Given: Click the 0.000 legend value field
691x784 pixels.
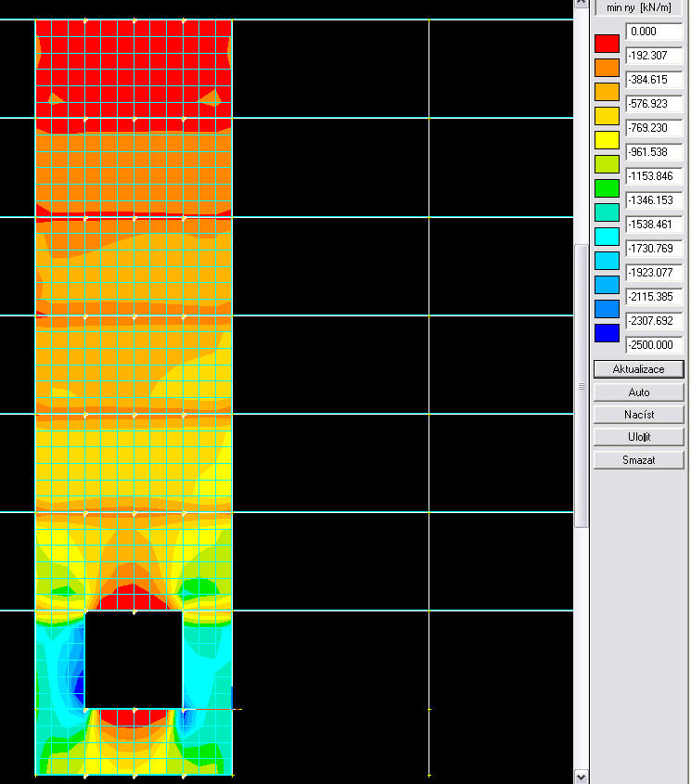Looking at the screenshot, I should [x=654, y=32].
